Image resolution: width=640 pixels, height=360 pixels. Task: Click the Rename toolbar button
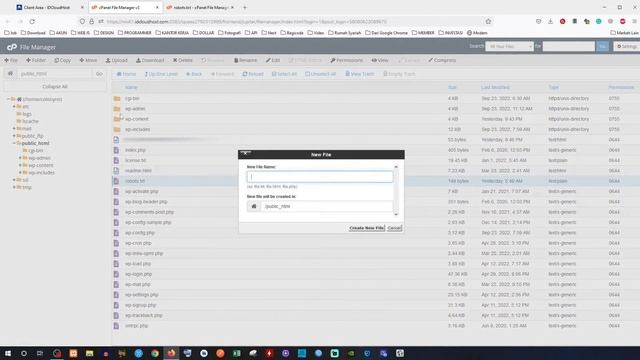click(245, 60)
